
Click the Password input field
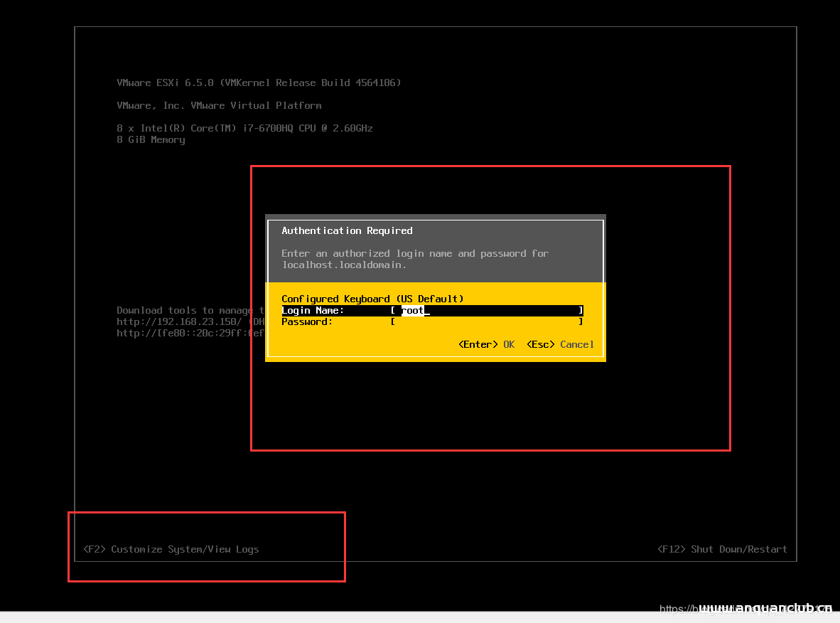point(489,321)
